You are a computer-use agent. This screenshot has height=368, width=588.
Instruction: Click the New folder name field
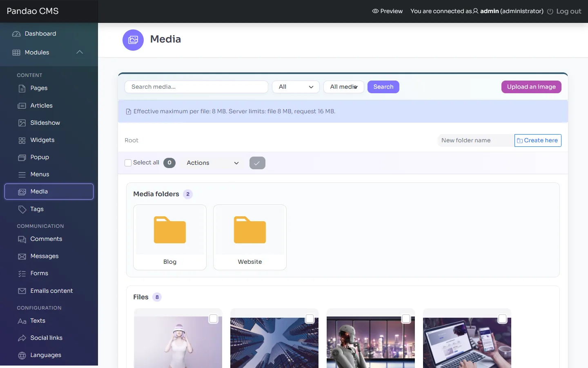click(x=476, y=140)
